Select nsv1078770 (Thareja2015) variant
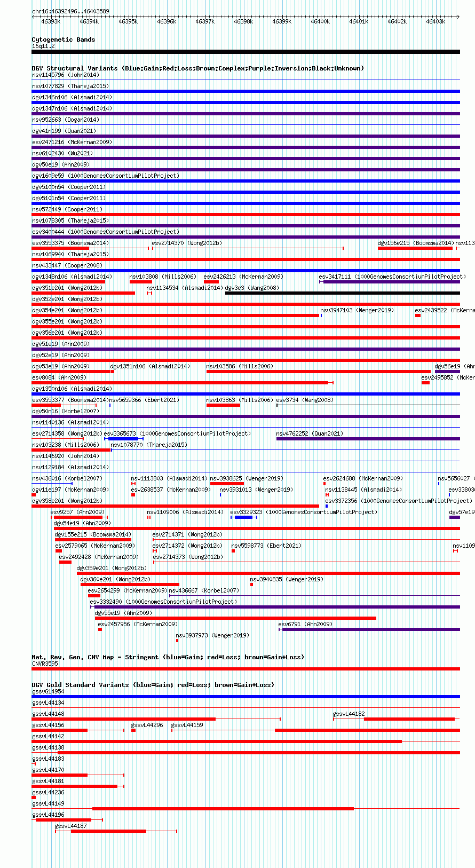 click(149, 445)
